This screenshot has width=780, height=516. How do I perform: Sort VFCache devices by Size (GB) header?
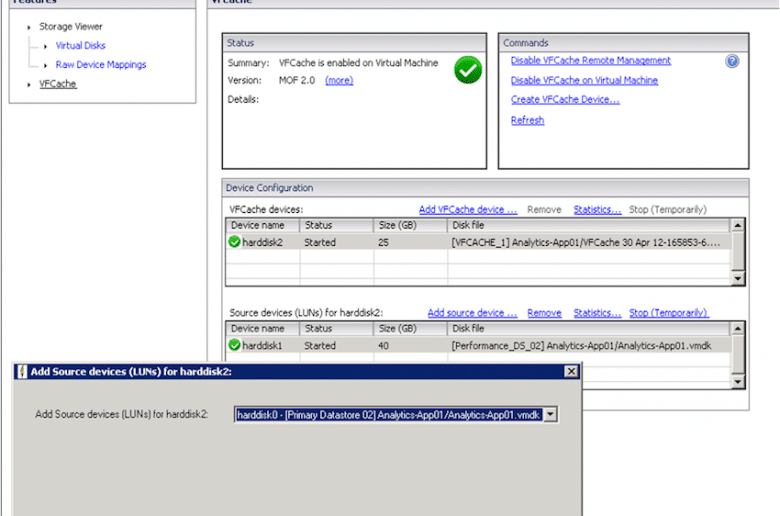410,225
